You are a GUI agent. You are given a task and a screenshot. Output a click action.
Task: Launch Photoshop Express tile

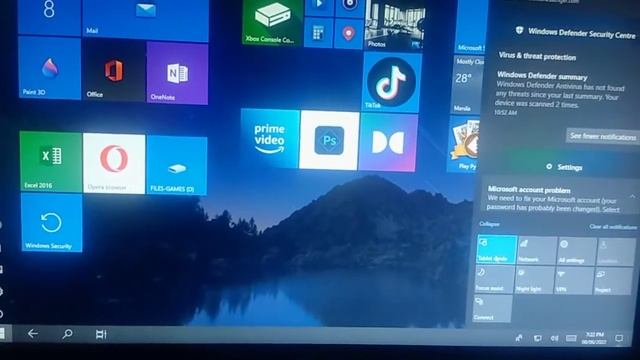click(329, 140)
